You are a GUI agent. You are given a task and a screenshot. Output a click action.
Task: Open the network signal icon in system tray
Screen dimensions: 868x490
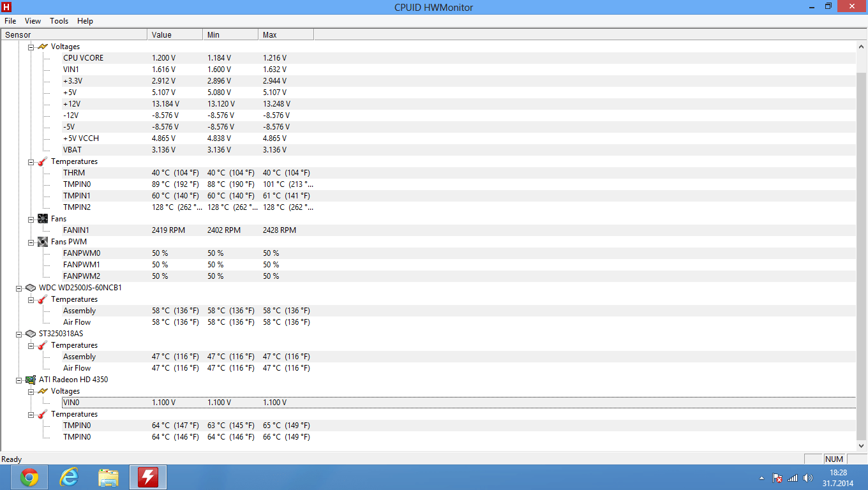click(x=793, y=478)
